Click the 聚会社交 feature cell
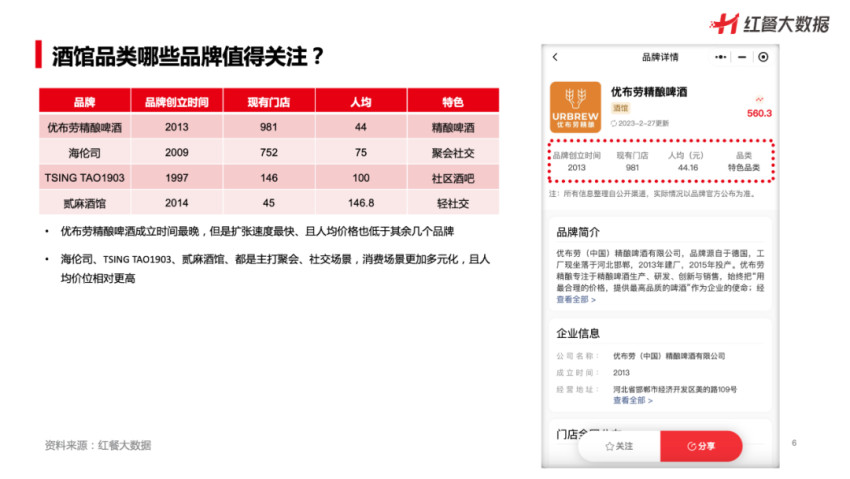 (453, 153)
